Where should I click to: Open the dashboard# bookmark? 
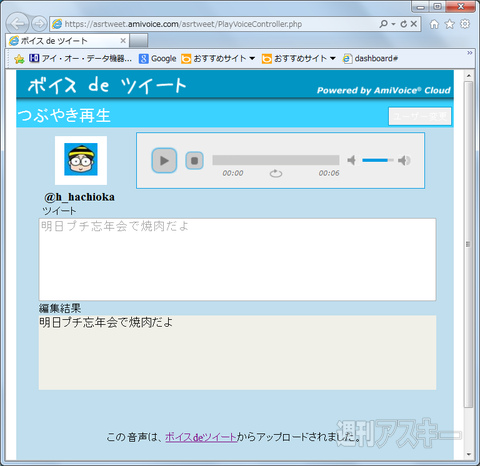(x=370, y=59)
